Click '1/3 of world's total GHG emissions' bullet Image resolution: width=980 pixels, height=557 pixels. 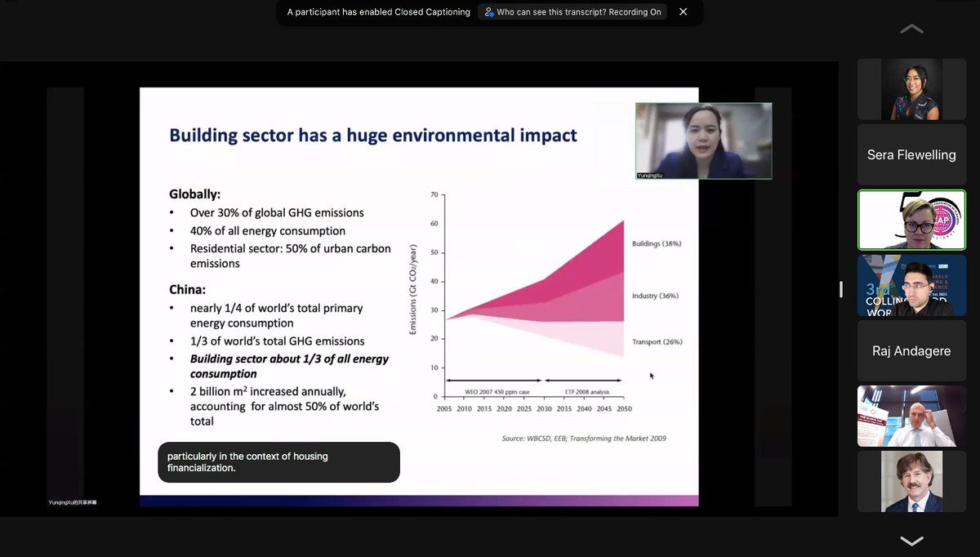coord(278,341)
